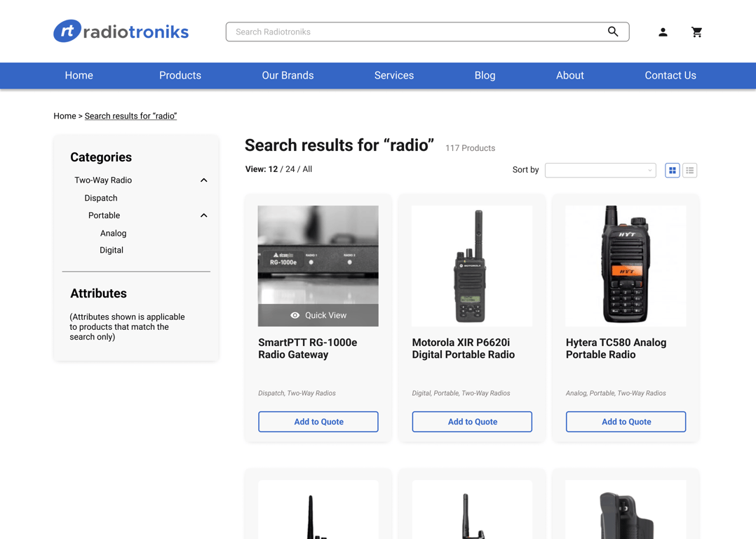756x539 pixels.
Task: Click "Analog, Portable, Two-Way Radios" tag text
Action: tap(616, 393)
